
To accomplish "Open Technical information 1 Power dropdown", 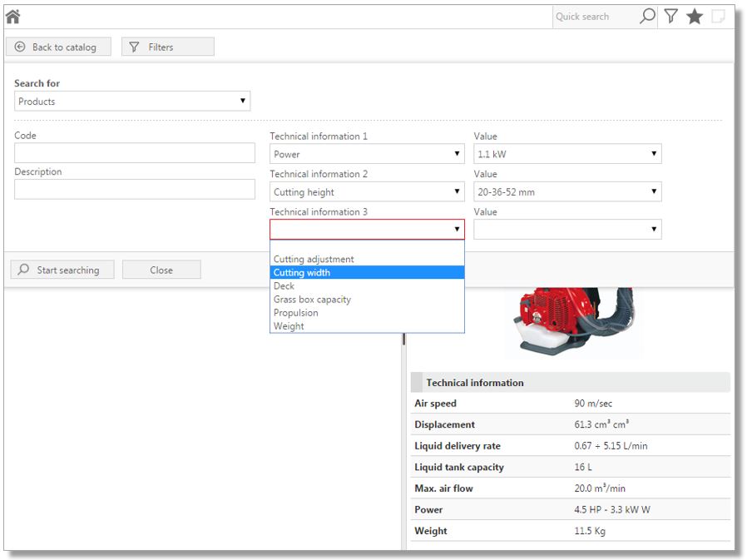I will [x=367, y=154].
